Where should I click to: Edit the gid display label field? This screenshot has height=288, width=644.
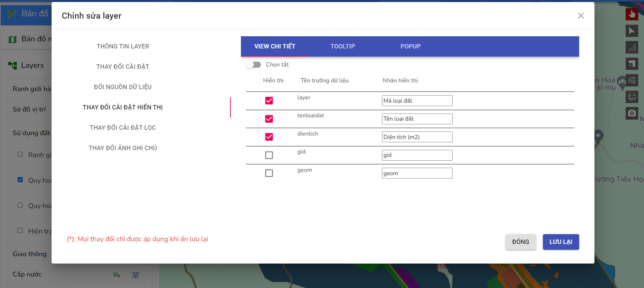[417, 155]
